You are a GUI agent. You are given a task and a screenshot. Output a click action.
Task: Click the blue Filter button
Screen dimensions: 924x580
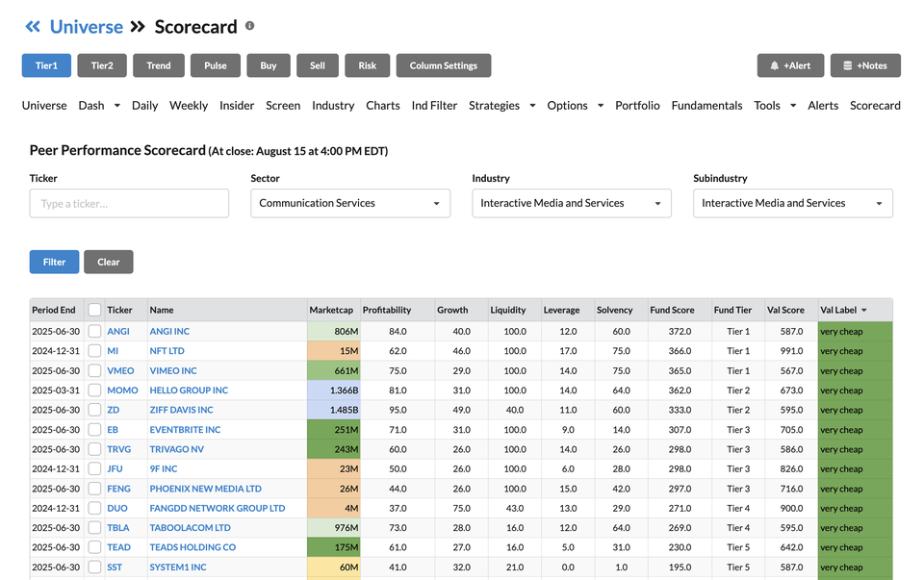[x=54, y=262]
